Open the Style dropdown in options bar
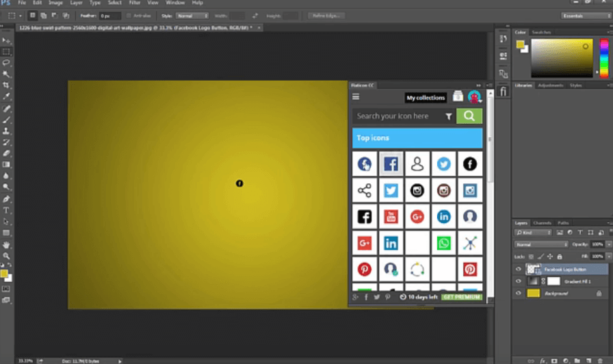This screenshot has height=364, width=613. [x=192, y=16]
